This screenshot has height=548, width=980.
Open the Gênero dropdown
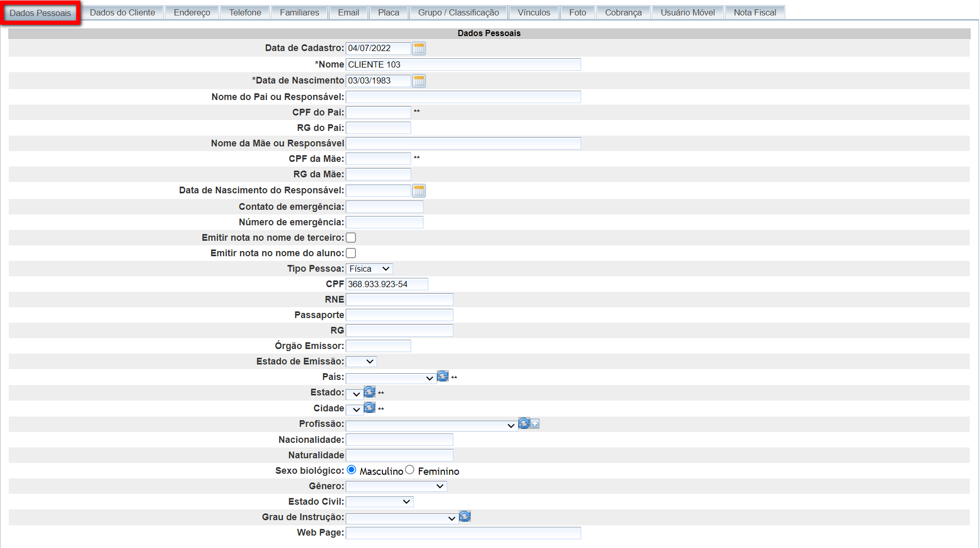point(396,486)
